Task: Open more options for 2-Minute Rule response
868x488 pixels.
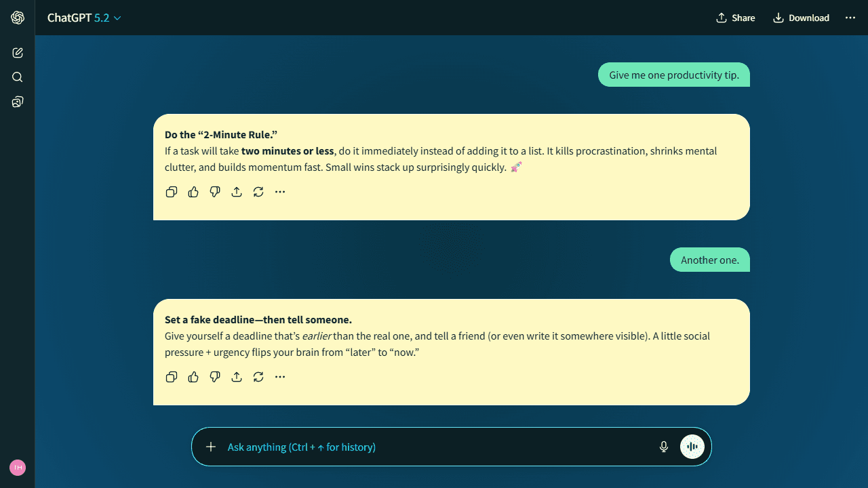Action: point(280,192)
